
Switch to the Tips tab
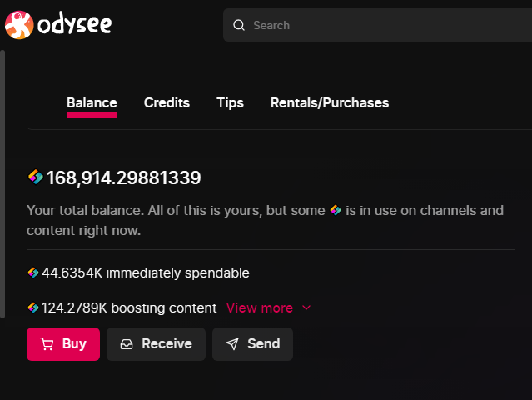(230, 102)
